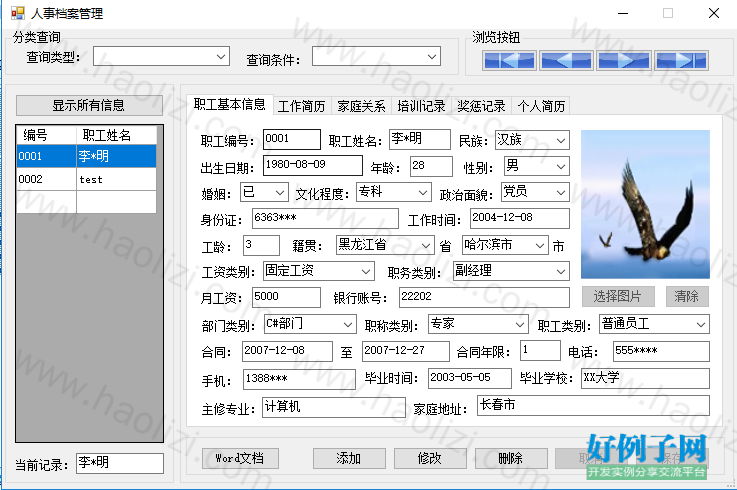Click the 选择图片 button
This screenshot has width=737, height=490.
(x=618, y=296)
